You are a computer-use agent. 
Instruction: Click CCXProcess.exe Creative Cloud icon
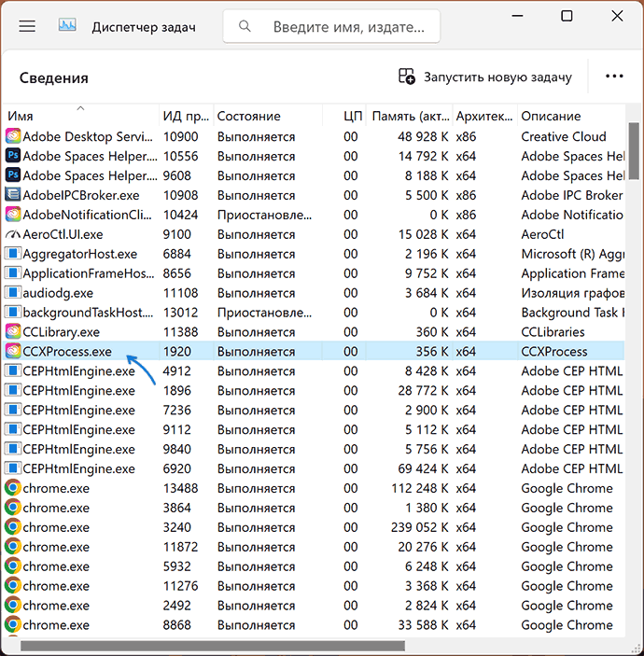click(13, 351)
